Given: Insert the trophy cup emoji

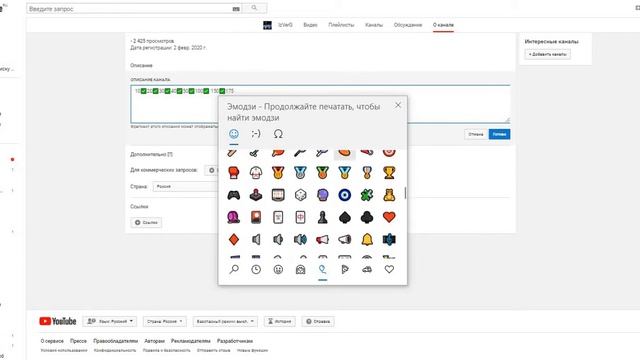Looking at the screenshot, I should click(x=389, y=173).
